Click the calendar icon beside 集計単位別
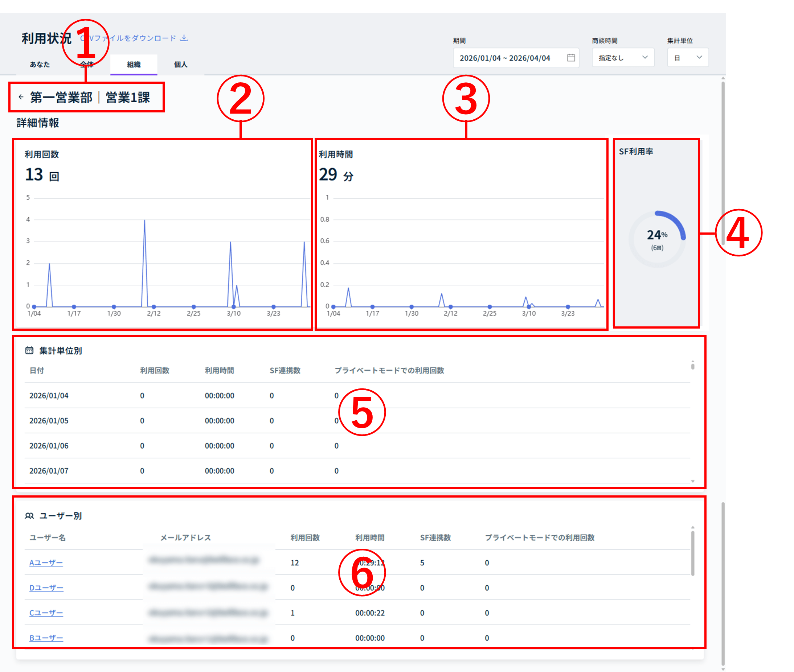 (x=29, y=350)
